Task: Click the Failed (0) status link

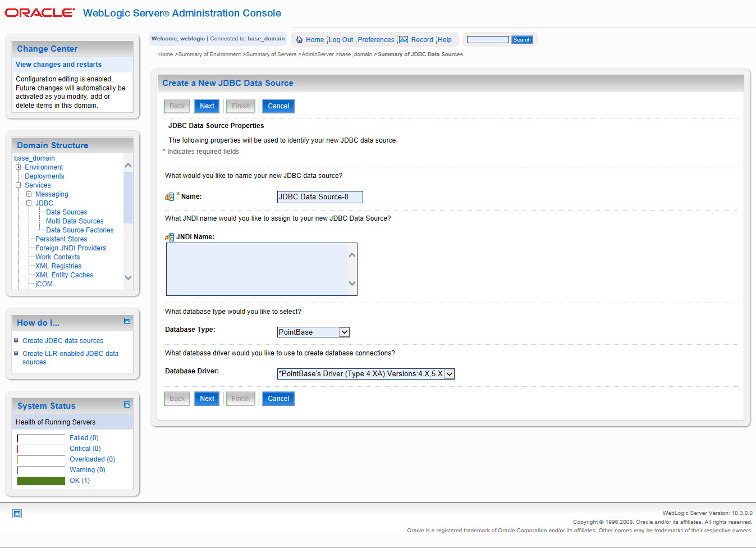Action: pyautogui.click(x=84, y=438)
